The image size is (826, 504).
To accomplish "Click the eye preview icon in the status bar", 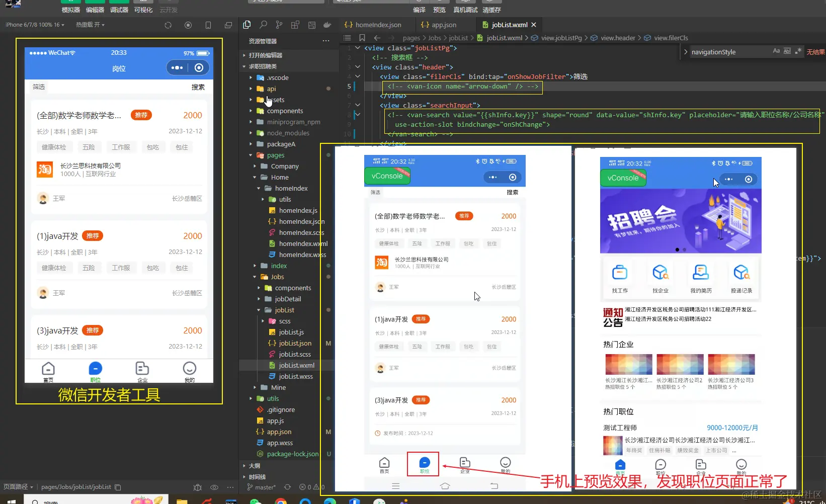I will (x=214, y=487).
